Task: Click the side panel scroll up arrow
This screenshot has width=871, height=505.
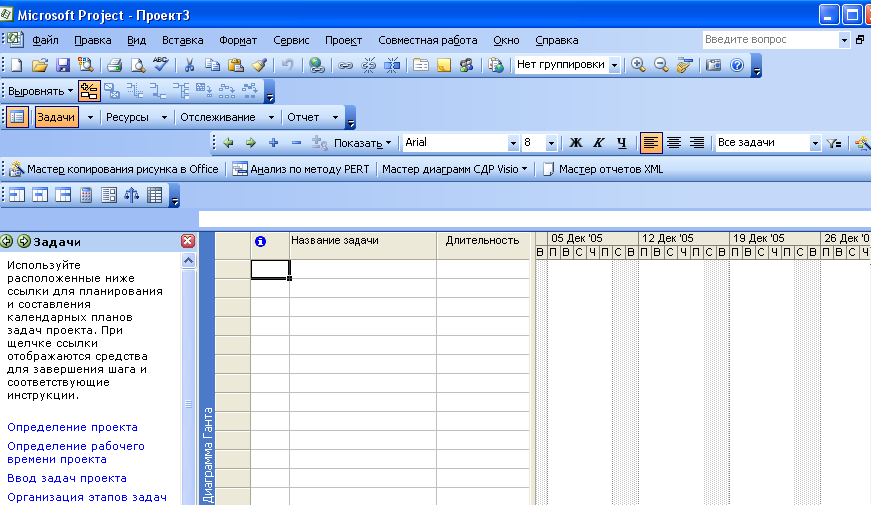Action: click(188, 261)
